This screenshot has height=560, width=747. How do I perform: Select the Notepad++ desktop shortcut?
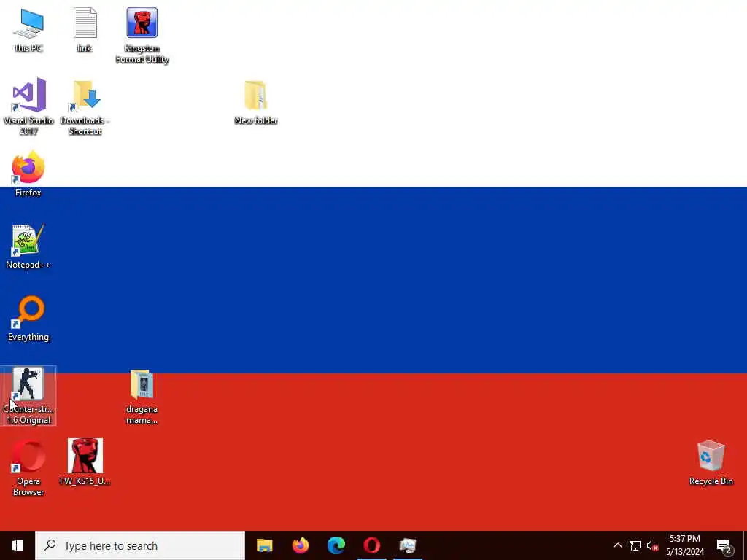[28, 246]
